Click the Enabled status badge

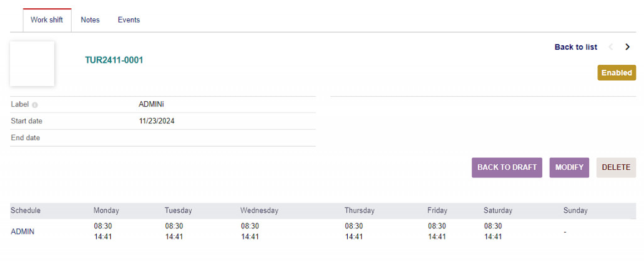point(616,73)
